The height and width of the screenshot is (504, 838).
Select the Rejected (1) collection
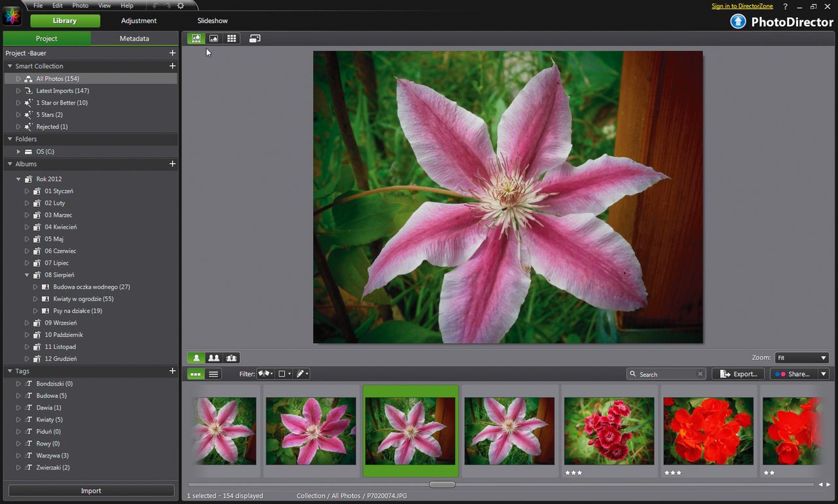(52, 126)
